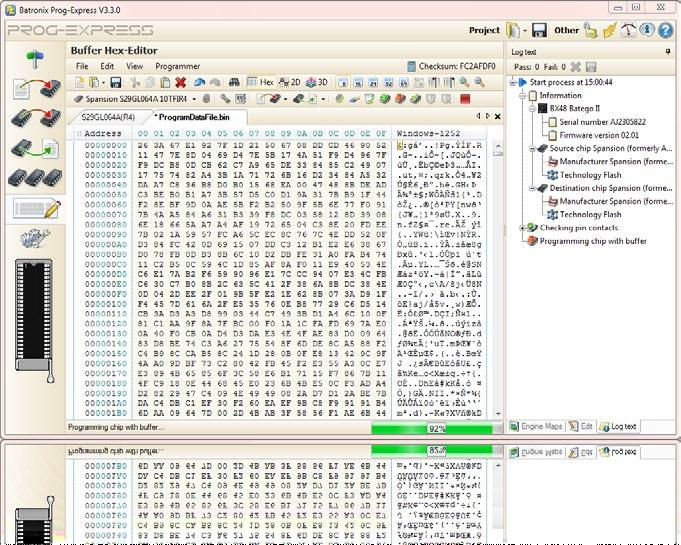Open the three-chips batch mode sidebar icon

36,177
